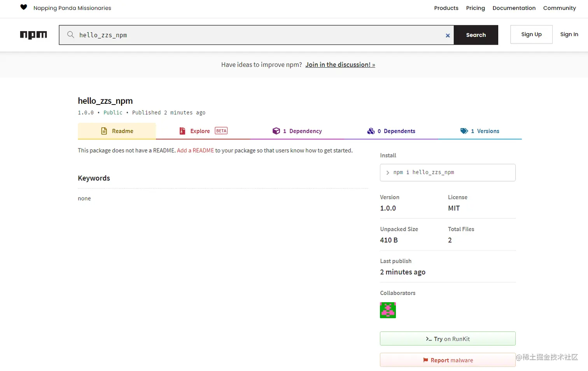Open the Community menu
Viewport: 588px width, 371px height.
coord(559,8)
